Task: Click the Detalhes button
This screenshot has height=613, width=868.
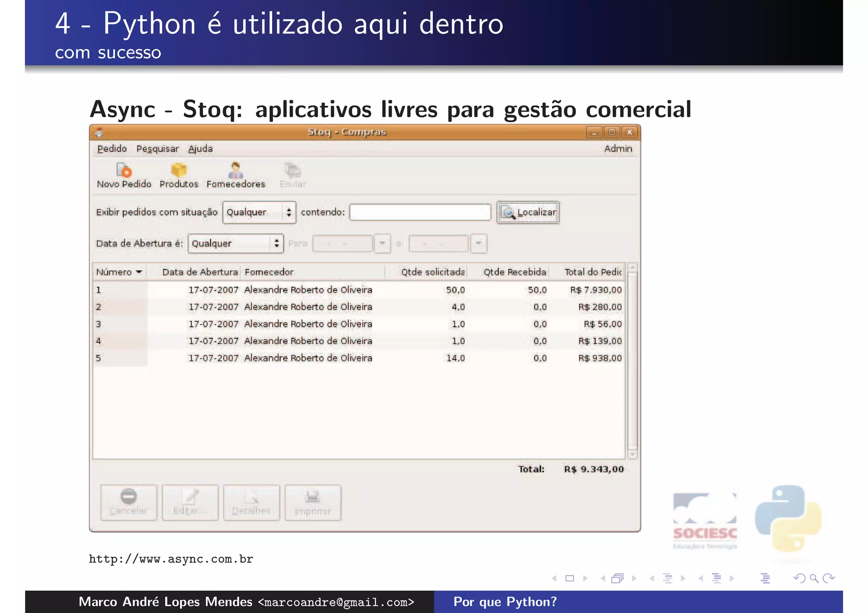Action: coord(251,502)
